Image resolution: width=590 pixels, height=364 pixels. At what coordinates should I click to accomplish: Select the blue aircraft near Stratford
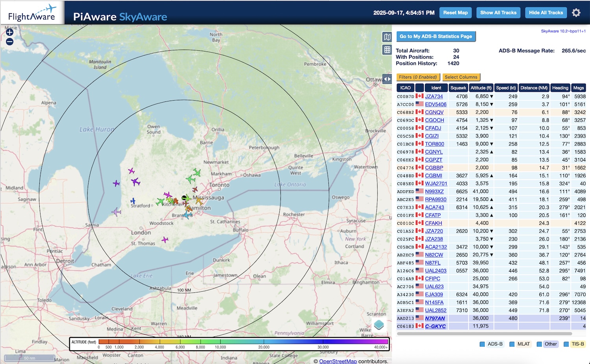point(133,201)
